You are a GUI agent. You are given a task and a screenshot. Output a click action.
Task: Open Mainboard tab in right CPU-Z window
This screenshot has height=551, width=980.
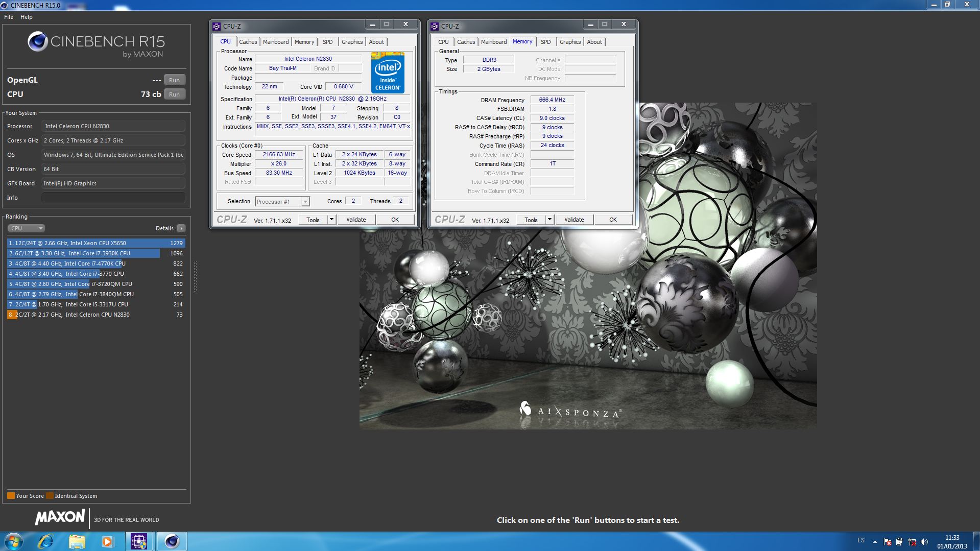click(494, 42)
